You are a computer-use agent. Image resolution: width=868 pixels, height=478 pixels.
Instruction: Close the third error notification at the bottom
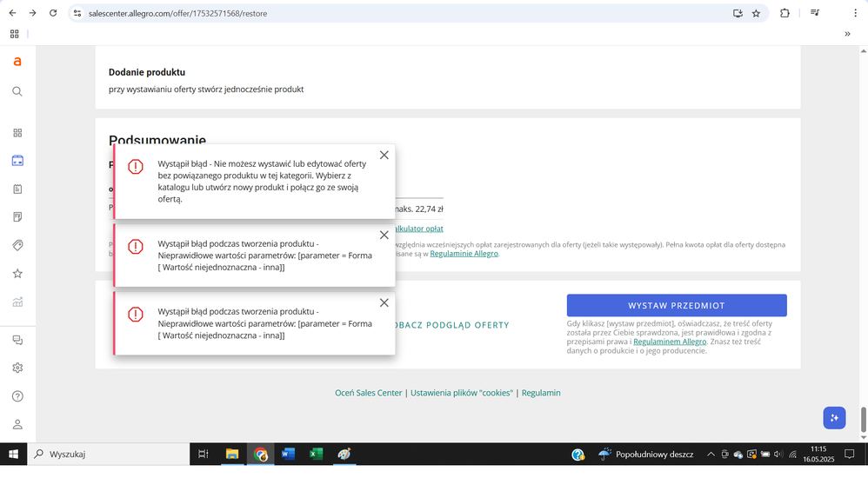(384, 303)
